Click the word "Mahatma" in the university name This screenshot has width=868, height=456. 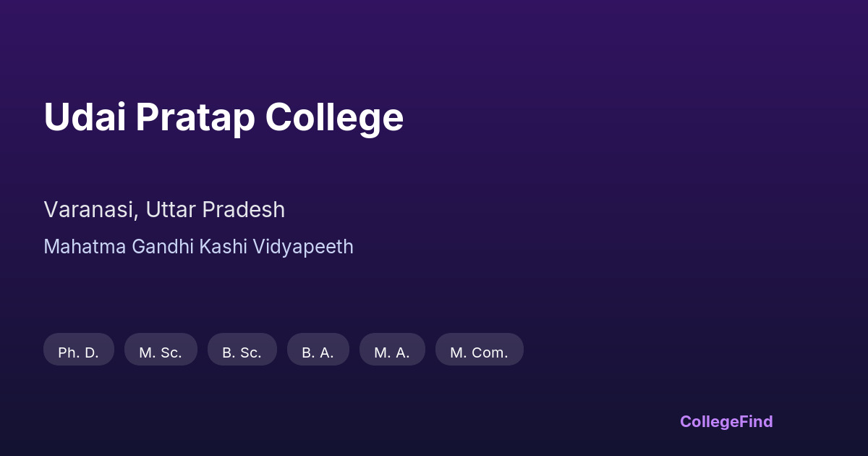click(x=85, y=247)
